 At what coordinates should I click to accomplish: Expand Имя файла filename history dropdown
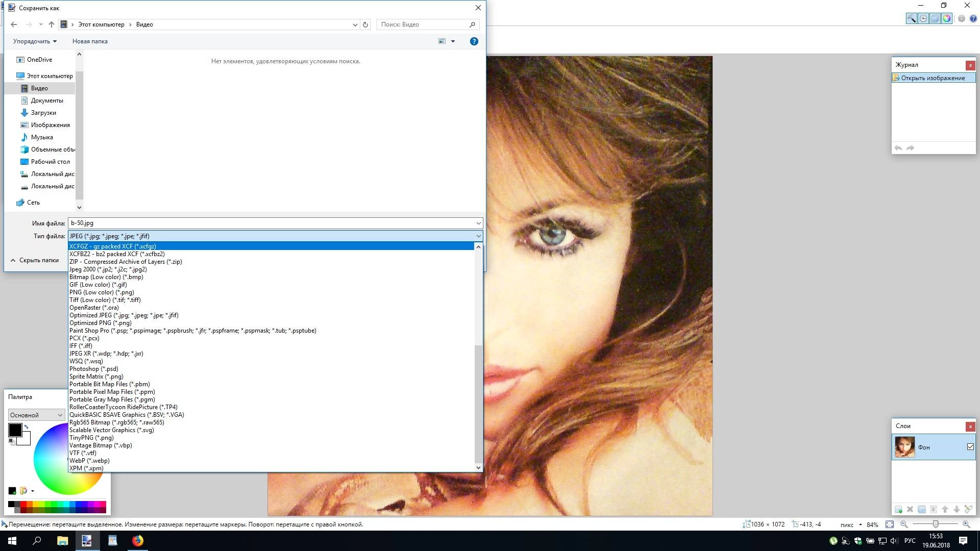coord(478,223)
